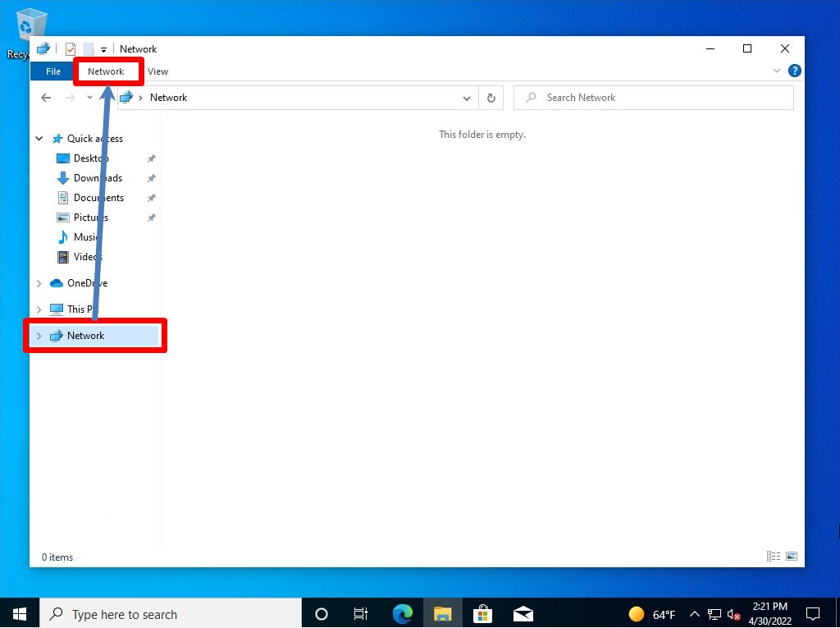Image resolution: width=840 pixels, height=628 pixels.
Task: Open Mail app from the taskbar
Action: click(523, 613)
